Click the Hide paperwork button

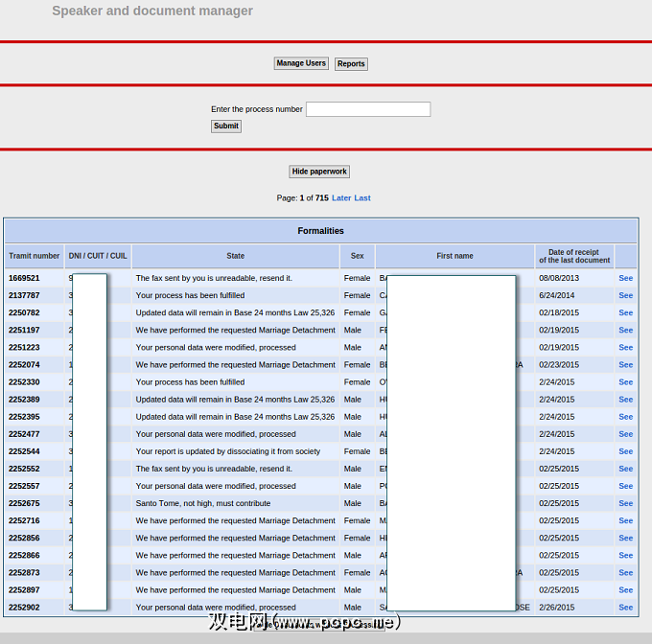[319, 172]
